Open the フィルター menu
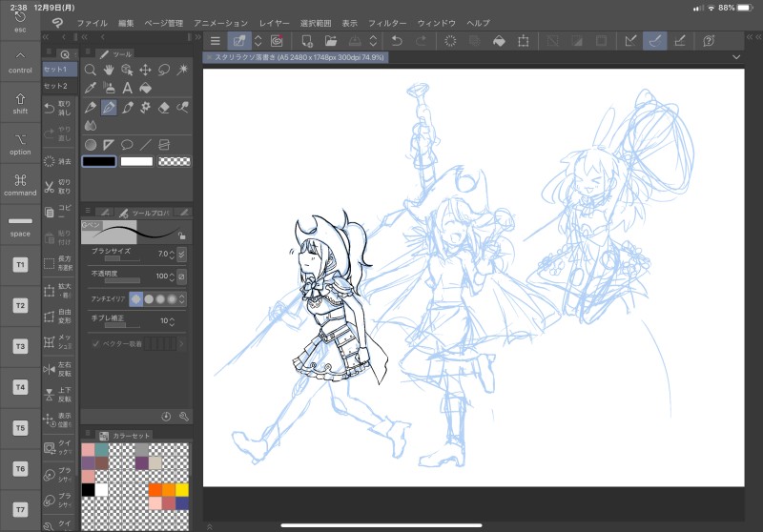This screenshot has width=763, height=532. 386,22
